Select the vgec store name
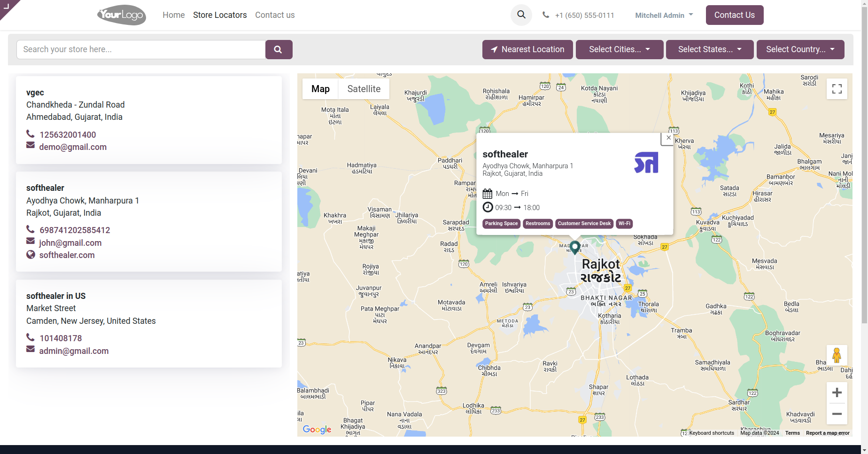The height and width of the screenshot is (454, 868). click(35, 93)
